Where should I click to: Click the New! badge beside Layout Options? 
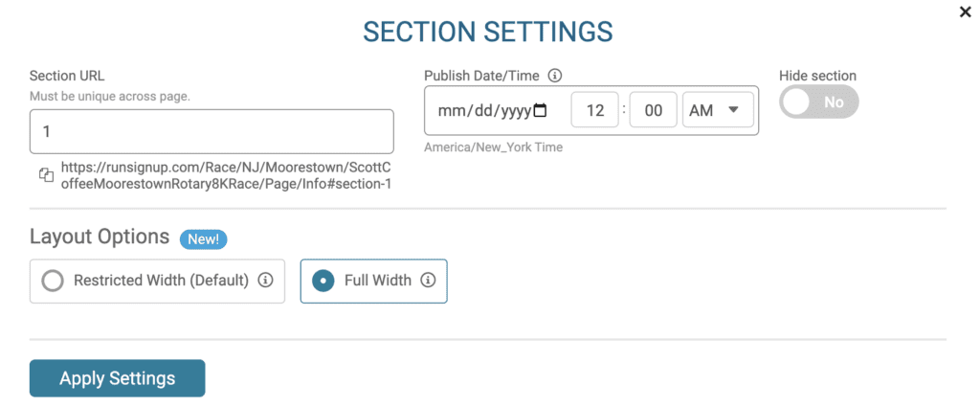pos(203,239)
